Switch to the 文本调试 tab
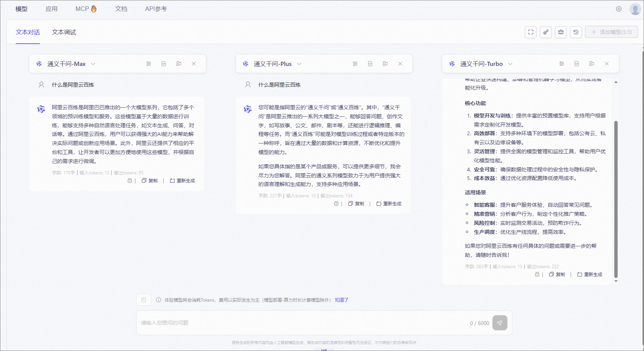This screenshot has width=644, height=351. click(x=64, y=32)
